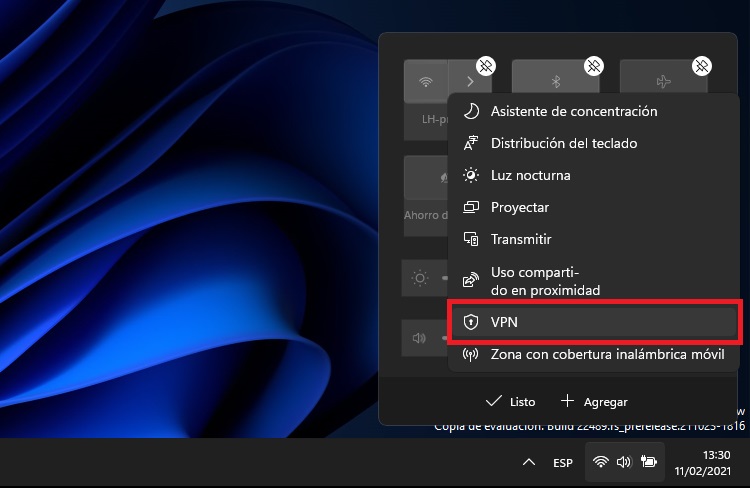This screenshot has width=750, height=488.
Task: Select Asistente de concentración from the list
Action: coord(593,111)
